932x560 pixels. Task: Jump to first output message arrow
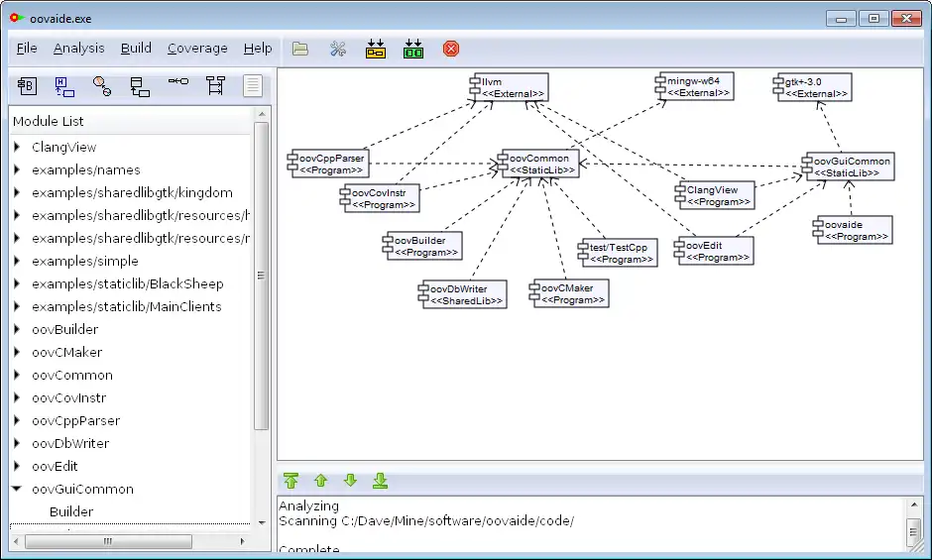(x=291, y=481)
